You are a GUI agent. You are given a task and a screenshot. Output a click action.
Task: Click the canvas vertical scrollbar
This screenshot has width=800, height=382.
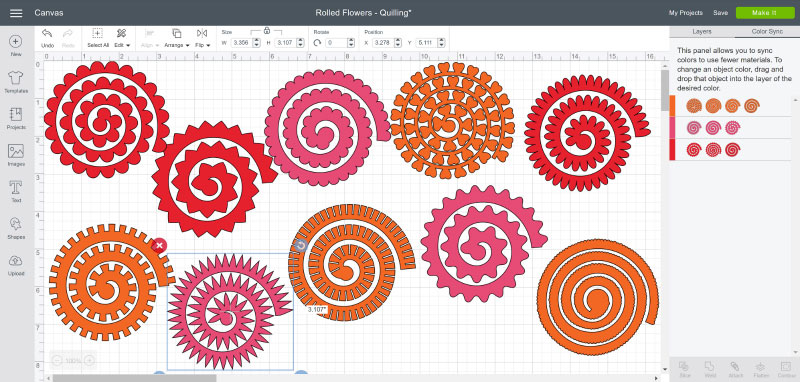click(x=664, y=90)
